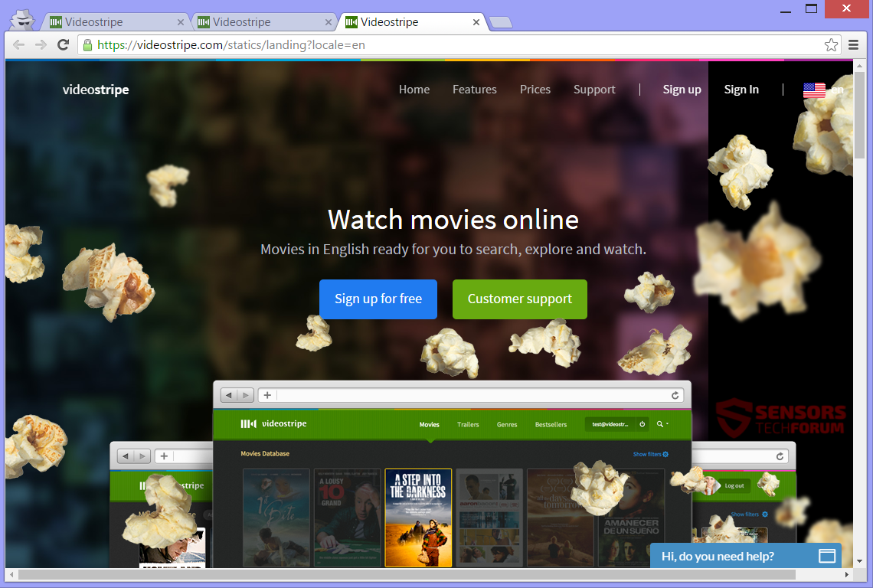The width and height of the screenshot is (873, 588).
Task: Click Sign up in the top navigation
Action: point(682,90)
